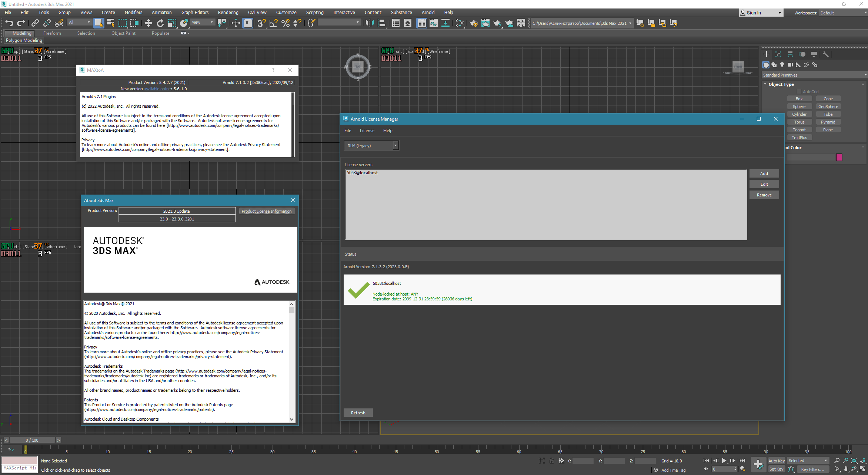Open License menu in Arnold License Manager
868x475 pixels.
coord(367,130)
